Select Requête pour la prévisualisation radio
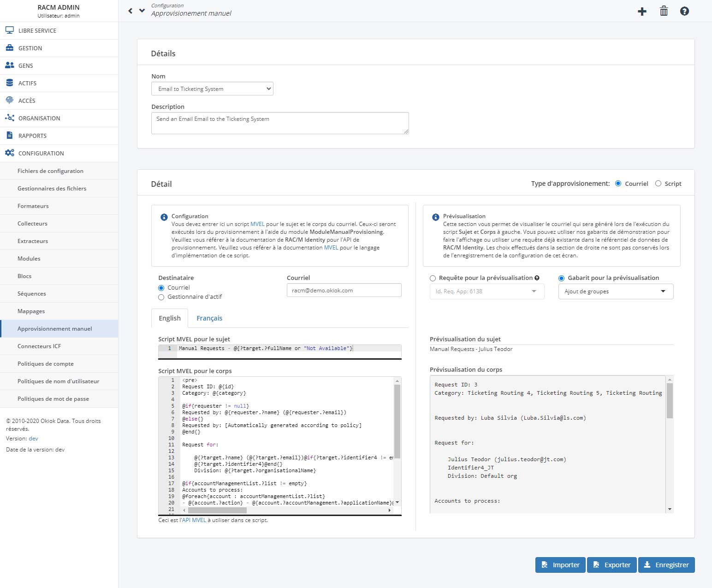The width and height of the screenshot is (712, 588). (x=433, y=278)
